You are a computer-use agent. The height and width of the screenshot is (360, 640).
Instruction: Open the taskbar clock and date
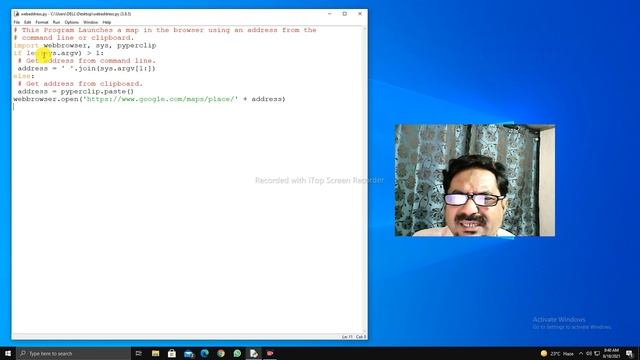click(x=611, y=353)
